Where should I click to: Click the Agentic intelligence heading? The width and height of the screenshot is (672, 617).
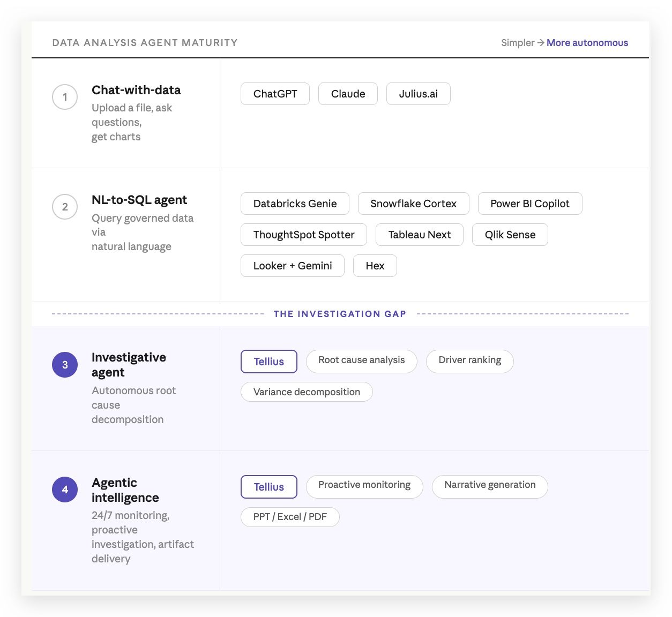coord(125,490)
